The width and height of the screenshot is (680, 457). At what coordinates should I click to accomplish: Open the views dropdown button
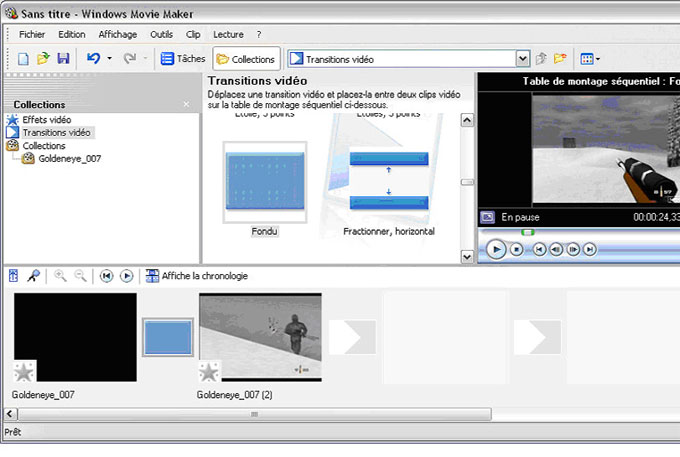[590, 59]
